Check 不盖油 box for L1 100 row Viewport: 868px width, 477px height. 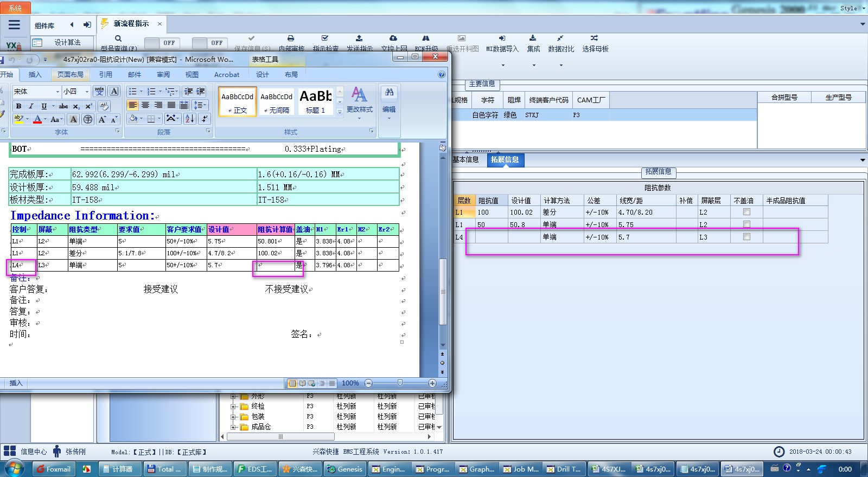tap(746, 212)
